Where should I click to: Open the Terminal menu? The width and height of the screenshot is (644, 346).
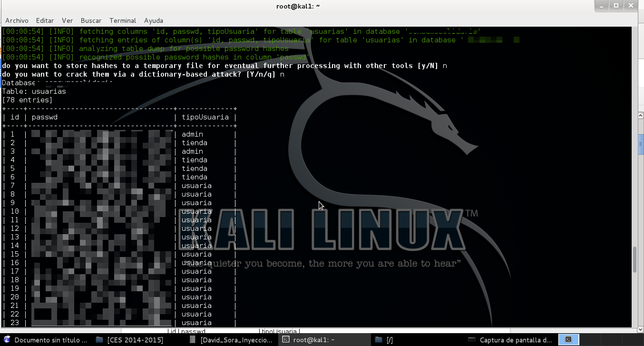pos(122,20)
